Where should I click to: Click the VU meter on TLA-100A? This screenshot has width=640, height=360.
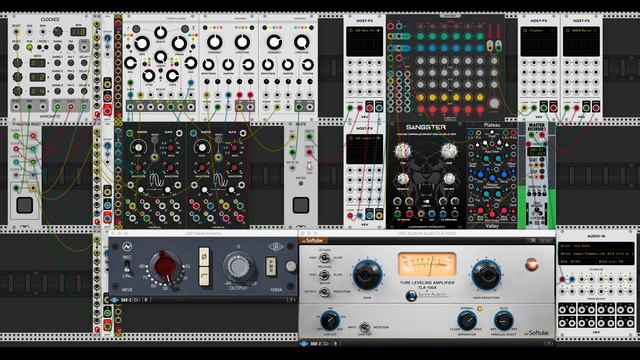click(x=427, y=265)
